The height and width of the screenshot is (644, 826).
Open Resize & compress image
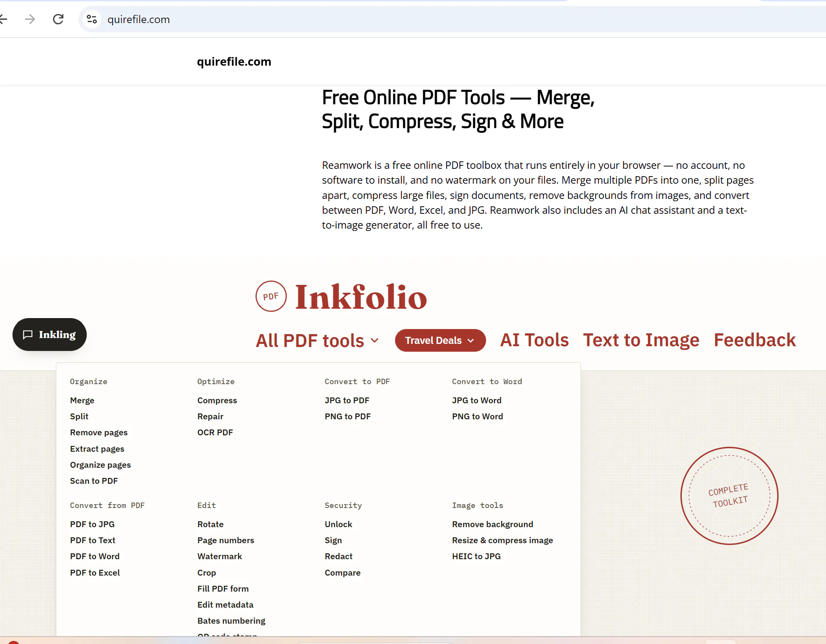502,540
